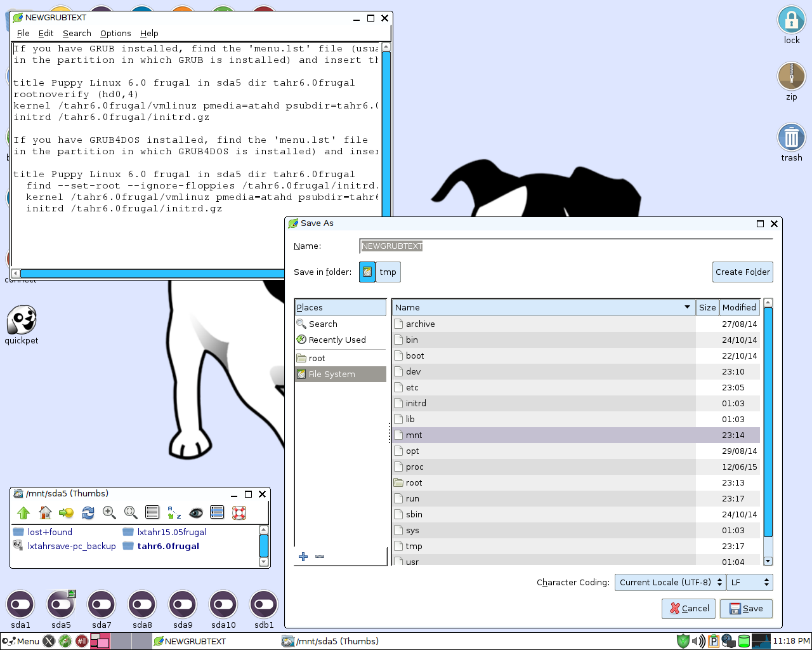Screen dimensions: 812x650
Task: Change the LF line ending dropdown
Action: pyautogui.click(x=750, y=582)
